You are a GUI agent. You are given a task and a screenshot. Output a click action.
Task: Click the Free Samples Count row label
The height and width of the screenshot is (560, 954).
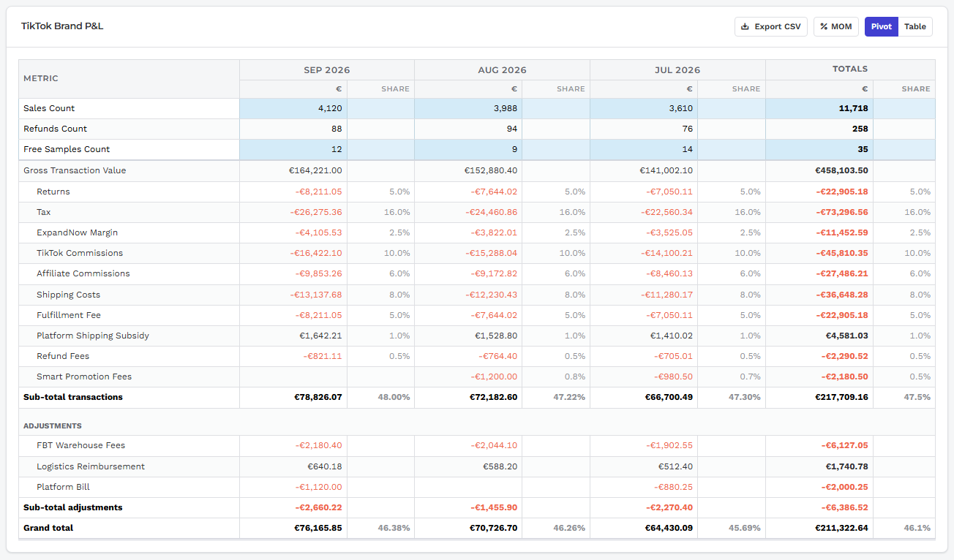click(x=67, y=149)
